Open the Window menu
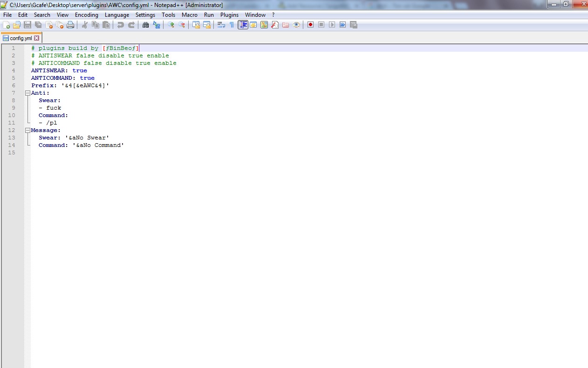This screenshot has width=588, height=368. (255, 15)
